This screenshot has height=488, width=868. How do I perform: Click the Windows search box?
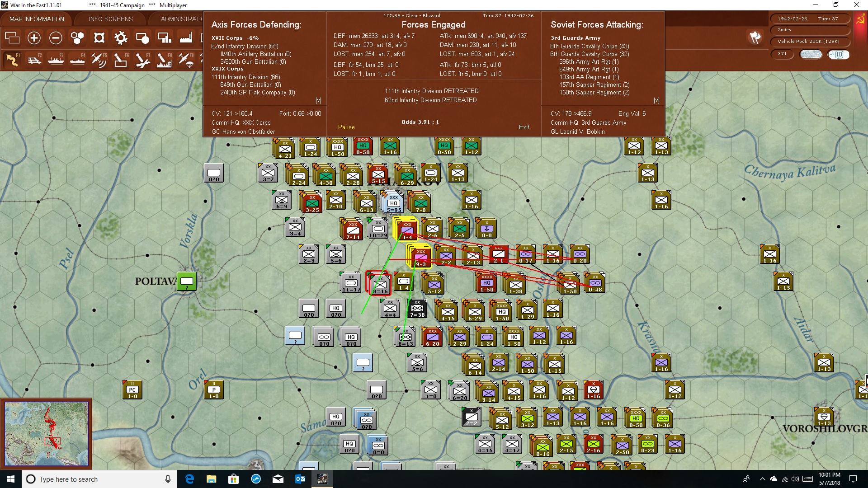click(x=99, y=479)
